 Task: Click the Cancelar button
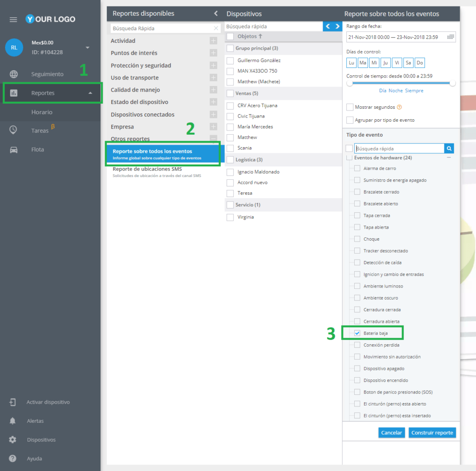(x=391, y=433)
